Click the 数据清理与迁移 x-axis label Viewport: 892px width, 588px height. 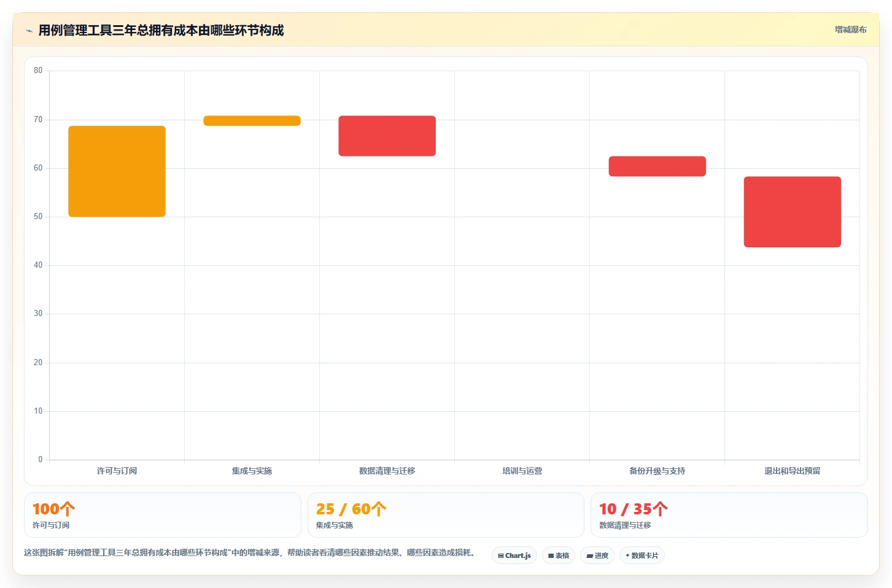387,471
